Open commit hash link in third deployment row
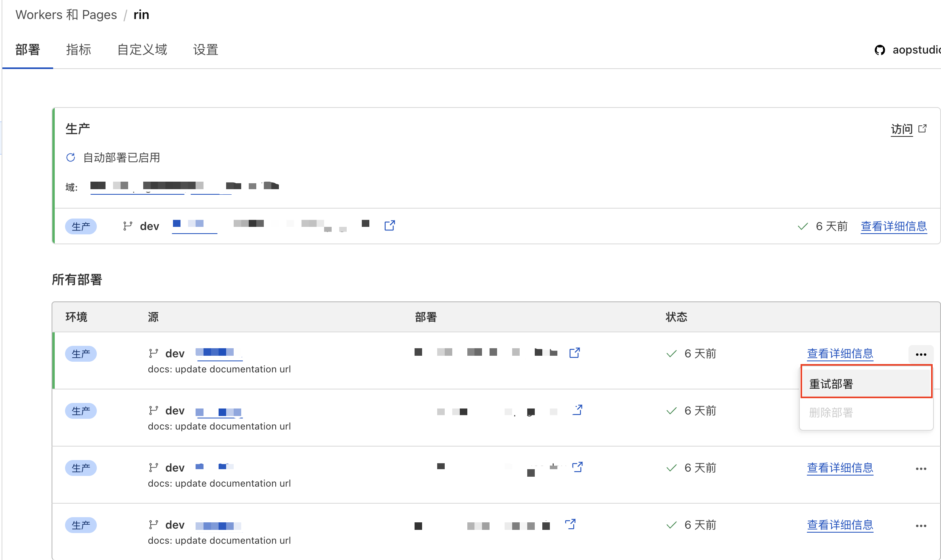The image size is (941, 560). tap(215, 467)
